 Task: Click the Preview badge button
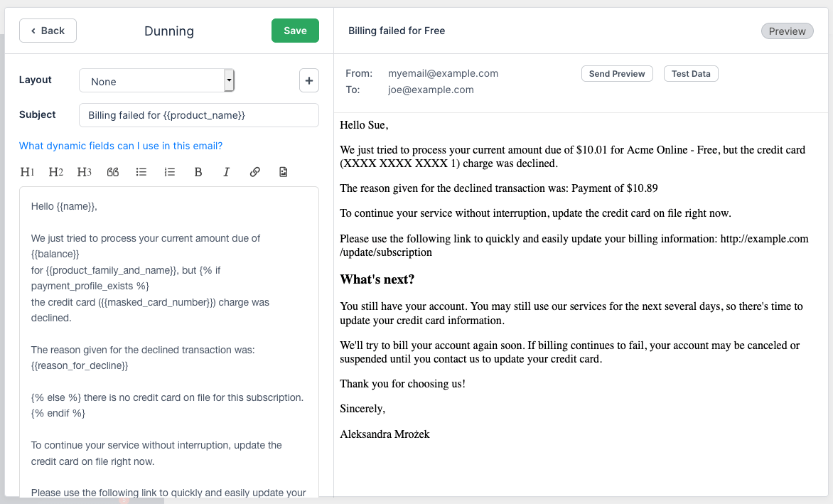click(787, 31)
